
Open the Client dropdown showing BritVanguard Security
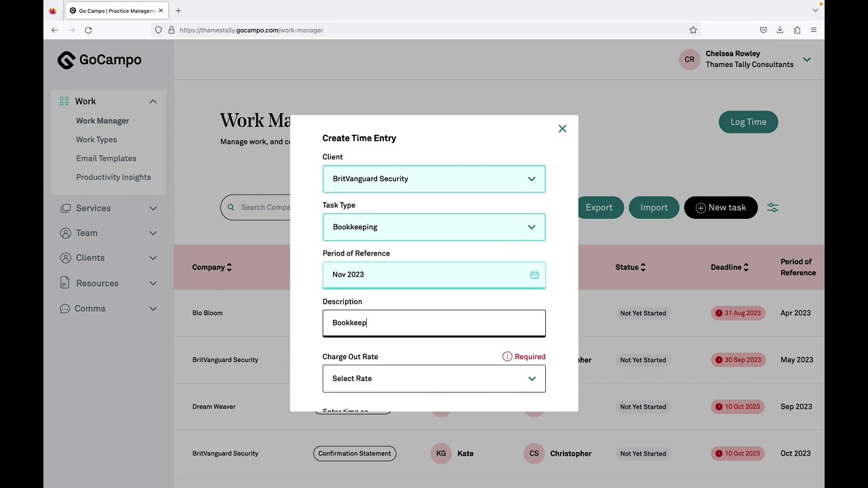[x=434, y=179]
